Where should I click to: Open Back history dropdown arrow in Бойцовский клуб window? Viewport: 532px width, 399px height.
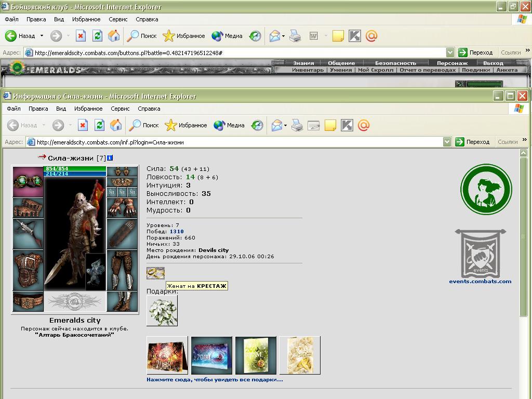[x=42, y=36]
